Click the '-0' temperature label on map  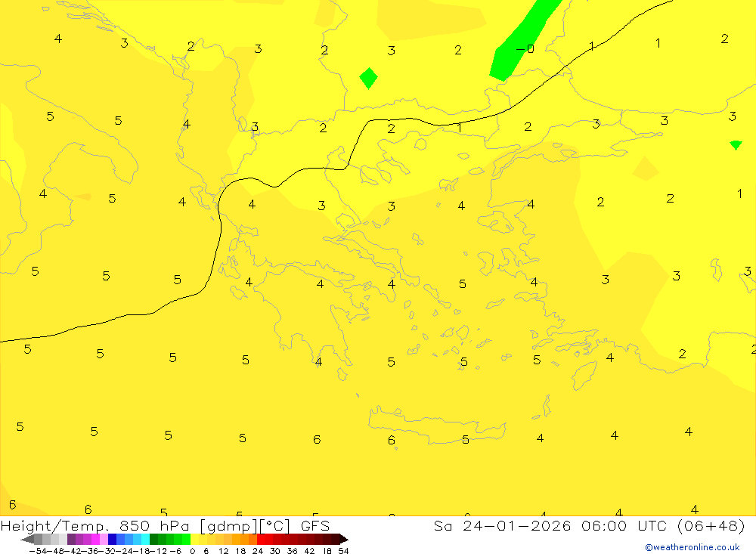tap(525, 48)
